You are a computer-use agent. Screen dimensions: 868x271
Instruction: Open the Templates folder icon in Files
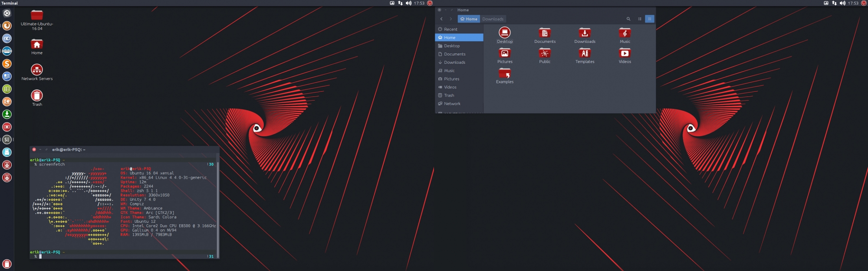pyautogui.click(x=585, y=56)
